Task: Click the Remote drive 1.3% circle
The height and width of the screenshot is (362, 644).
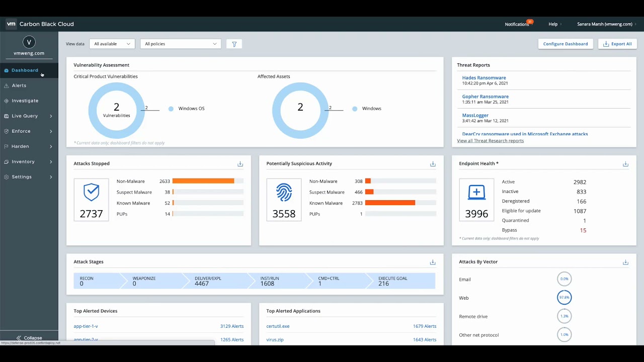Action: click(564, 316)
